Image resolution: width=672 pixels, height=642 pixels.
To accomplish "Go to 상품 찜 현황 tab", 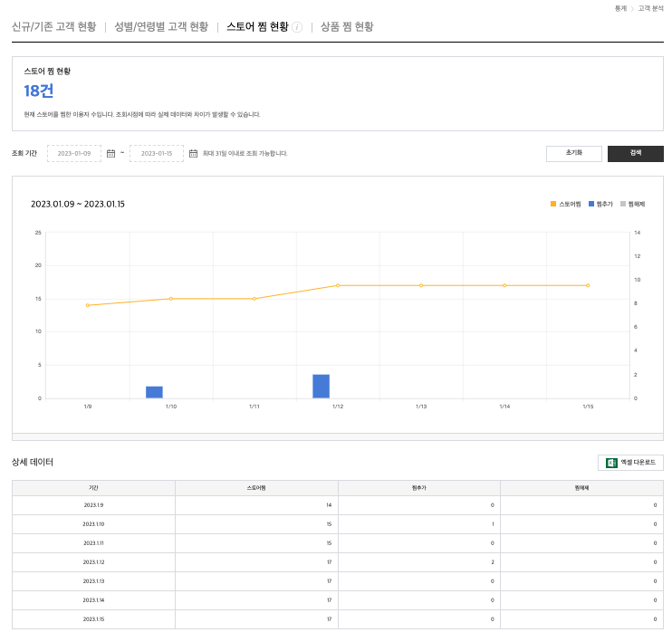I will [x=347, y=27].
